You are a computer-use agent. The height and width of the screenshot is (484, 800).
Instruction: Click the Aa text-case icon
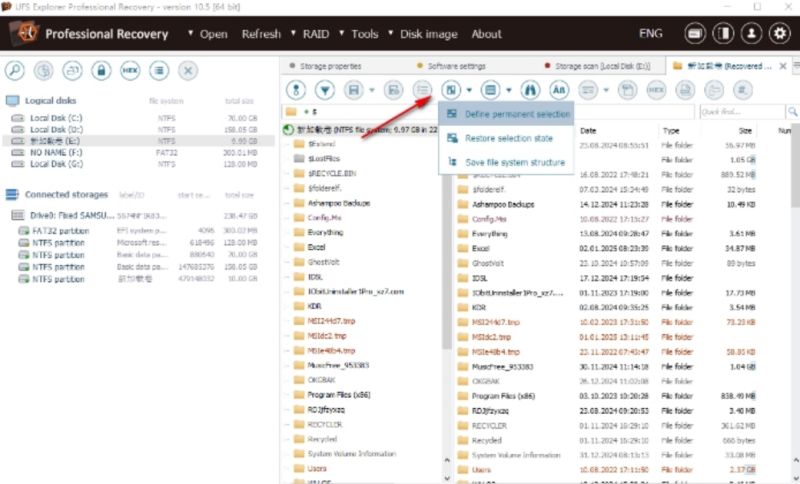[559, 90]
